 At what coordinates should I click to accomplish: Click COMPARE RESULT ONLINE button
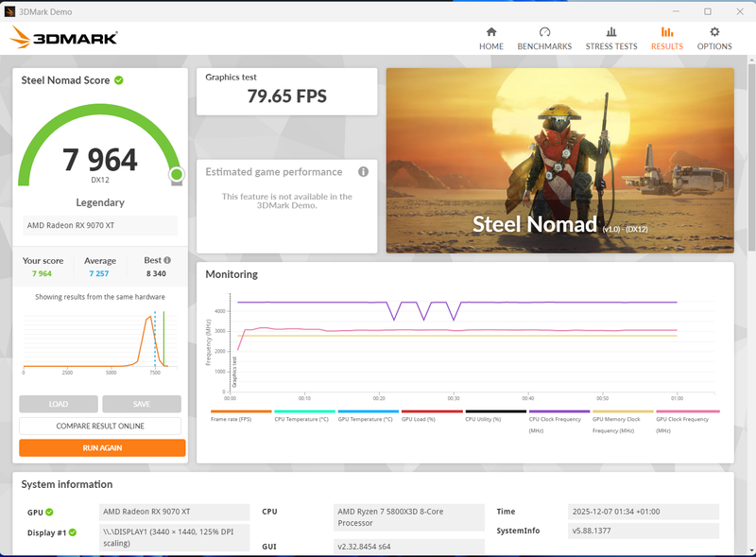(x=100, y=426)
